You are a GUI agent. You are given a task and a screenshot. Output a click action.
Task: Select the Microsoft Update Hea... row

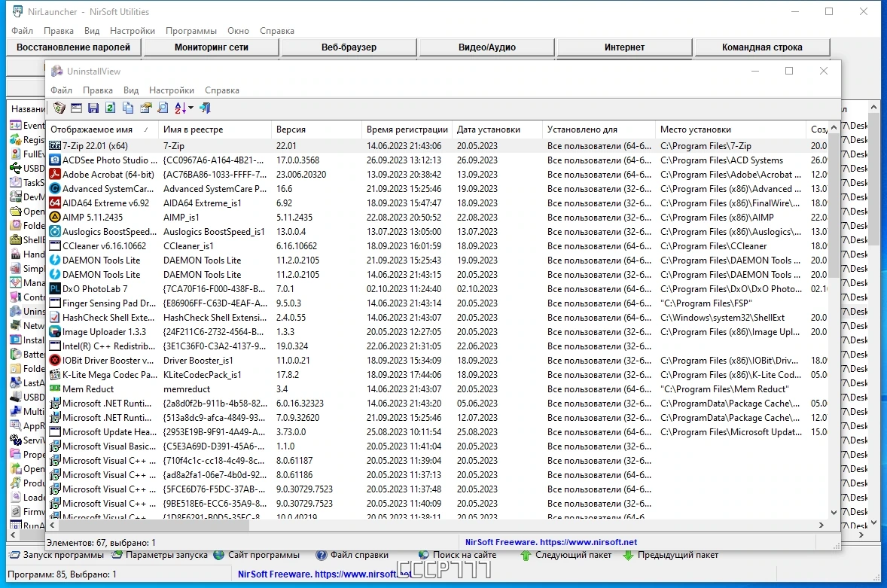437,432
